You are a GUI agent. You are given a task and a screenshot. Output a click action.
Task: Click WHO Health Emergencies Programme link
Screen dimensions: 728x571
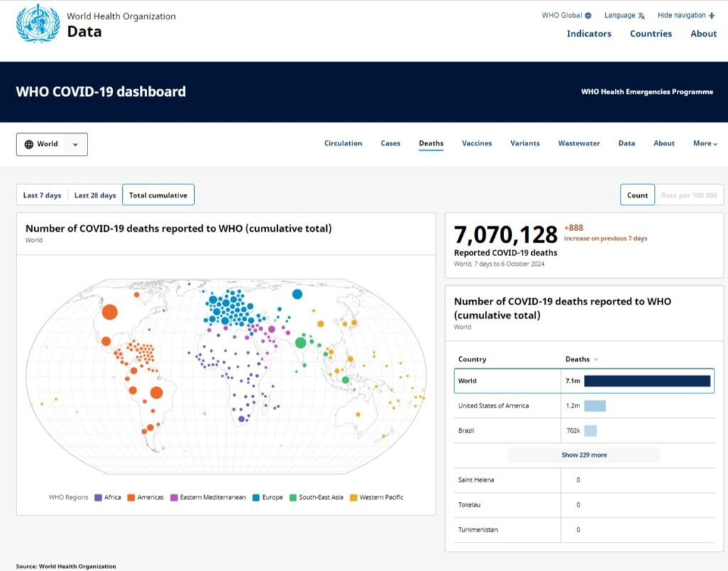click(x=647, y=92)
